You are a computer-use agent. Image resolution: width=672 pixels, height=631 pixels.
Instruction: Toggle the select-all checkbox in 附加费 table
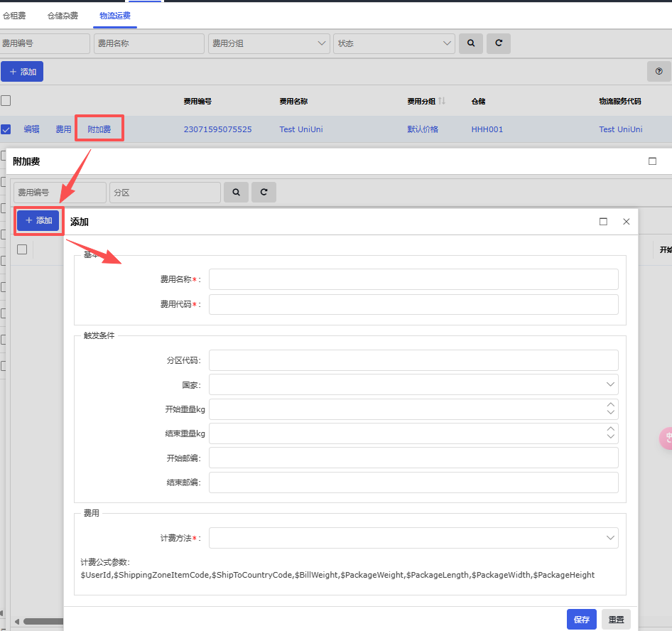coord(22,249)
